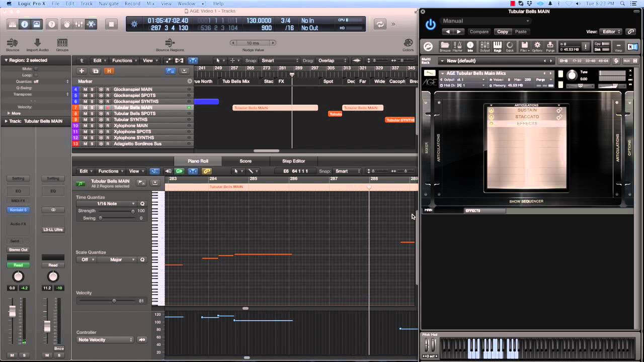Click the plugin Copy button
The image size is (644, 362).
[x=503, y=32]
